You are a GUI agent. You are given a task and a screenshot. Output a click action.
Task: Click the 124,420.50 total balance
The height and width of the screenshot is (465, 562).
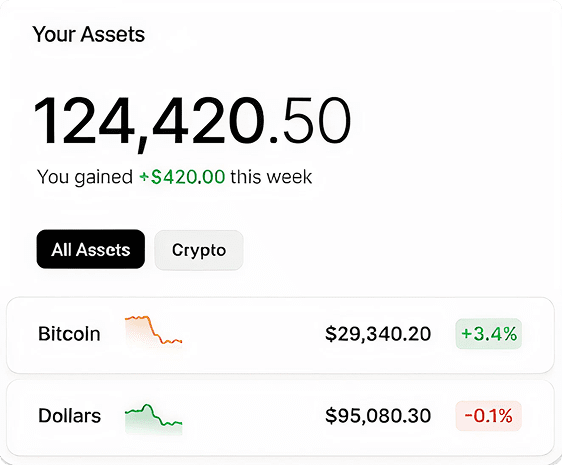192,122
